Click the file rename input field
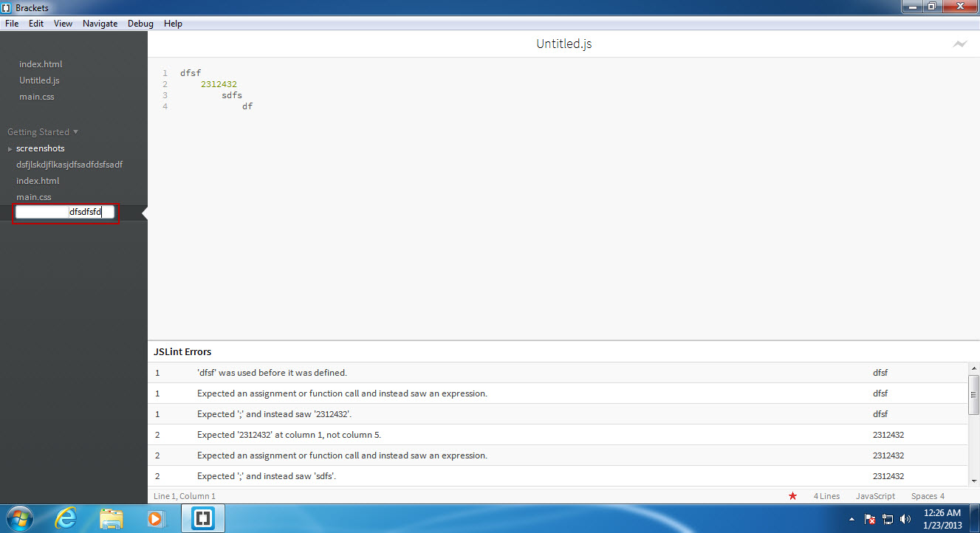Screen dimensions: 980x533 pyautogui.click(x=64, y=213)
